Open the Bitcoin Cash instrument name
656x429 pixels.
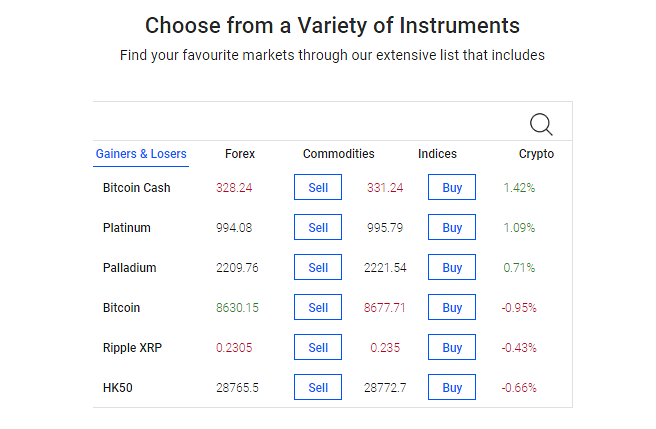click(137, 187)
